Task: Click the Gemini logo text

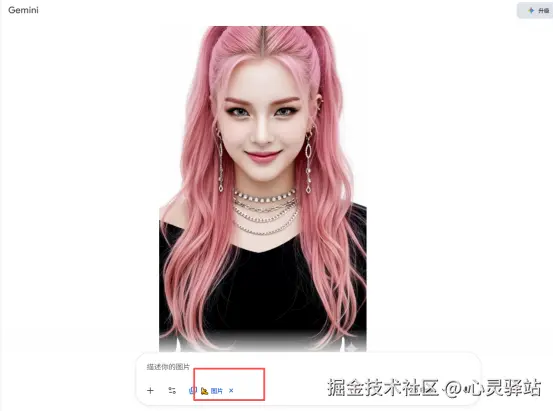Action: [23, 10]
